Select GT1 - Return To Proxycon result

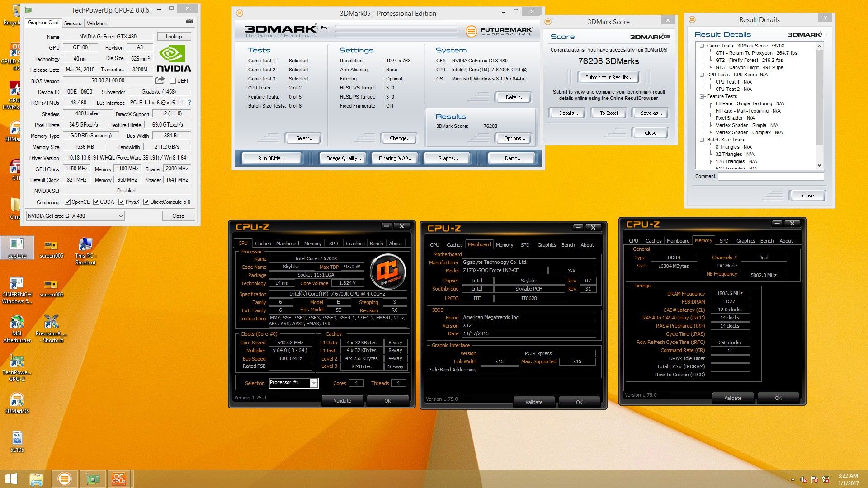[x=756, y=53]
